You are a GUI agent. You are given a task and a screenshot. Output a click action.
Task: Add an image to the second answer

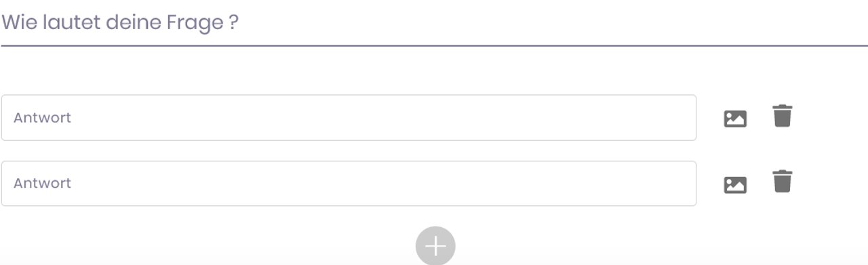[x=735, y=184]
